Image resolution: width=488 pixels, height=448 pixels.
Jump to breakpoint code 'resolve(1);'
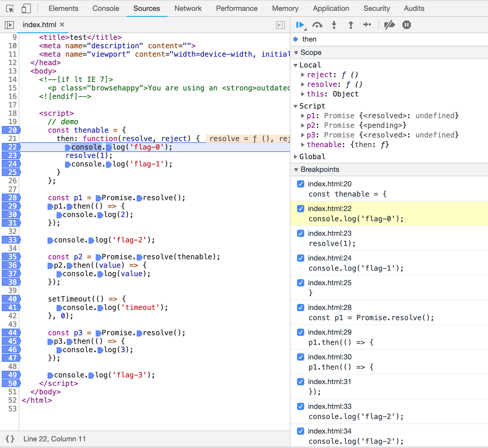(x=332, y=244)
